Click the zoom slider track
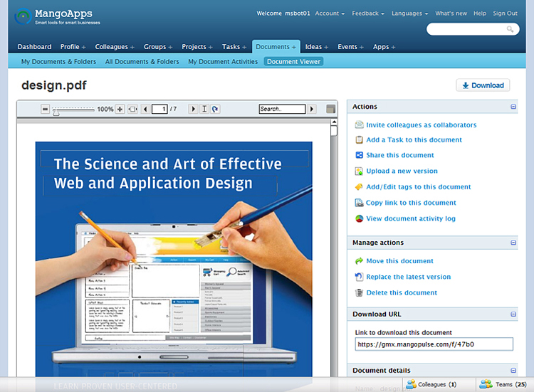534x392 pixels. tap(74, 110)
